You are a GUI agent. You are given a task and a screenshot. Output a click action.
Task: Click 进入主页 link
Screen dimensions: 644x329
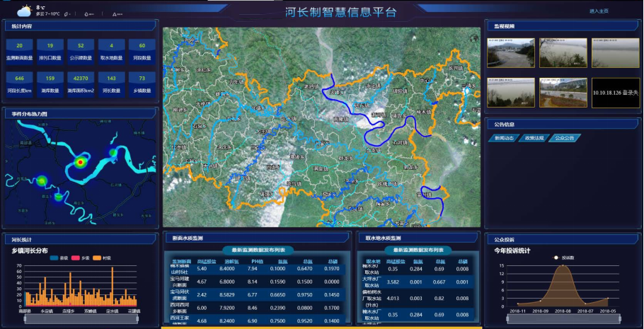tap(599, 11)
